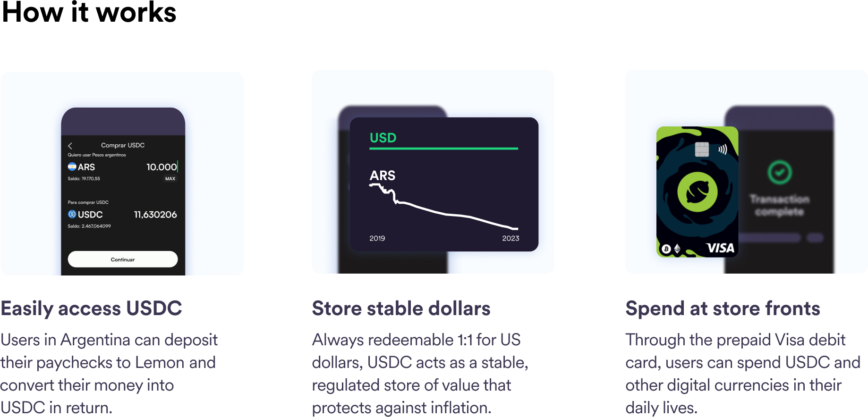Click the Lemon logo on the card
The image size is (868, 417).
(697, 192)
